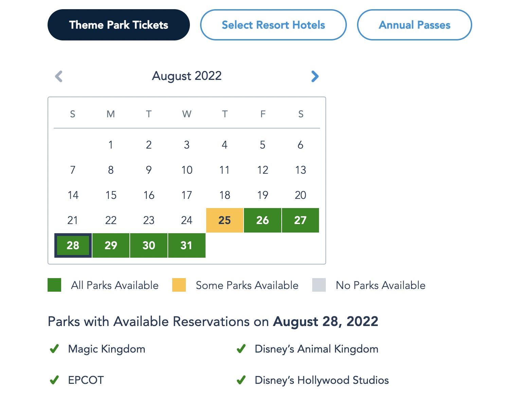Open the Theme Park Tickets tab
The height and width of the screenshot is (410, 532).
(119, 25)
